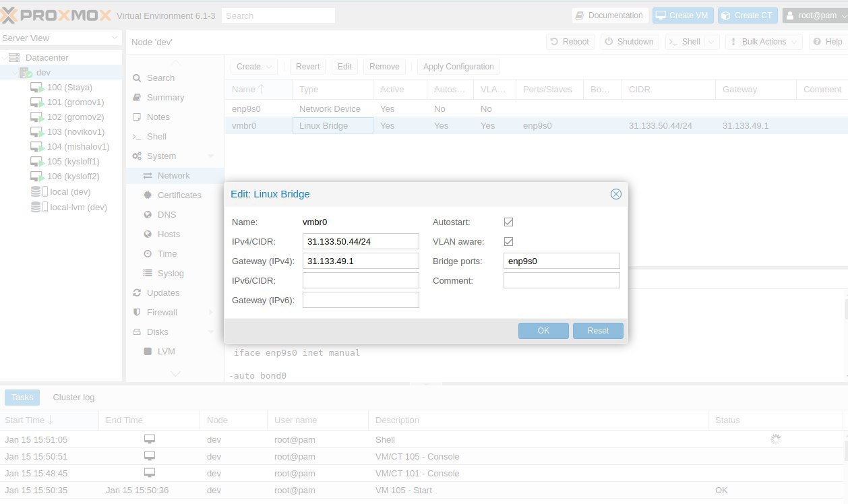Switch to the Cluster log tab
This screenshot has width=848, height=504.
pos(73,398)
